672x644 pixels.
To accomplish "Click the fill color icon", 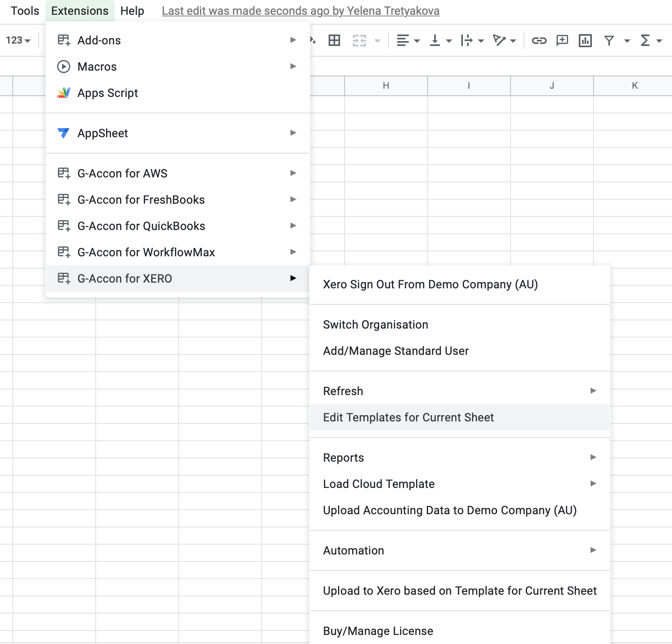I will point(313,40).
